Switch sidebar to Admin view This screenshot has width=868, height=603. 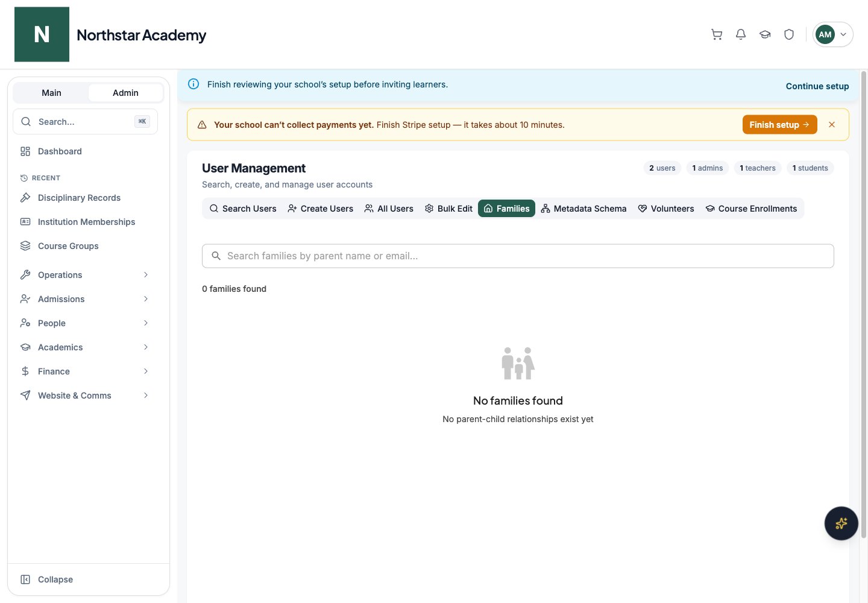coord(125,93)
